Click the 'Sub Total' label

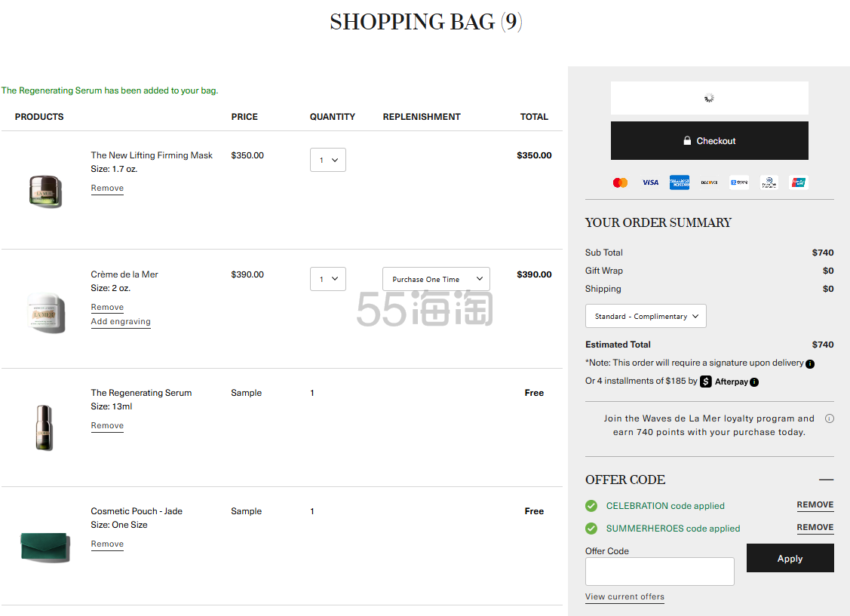604,253
